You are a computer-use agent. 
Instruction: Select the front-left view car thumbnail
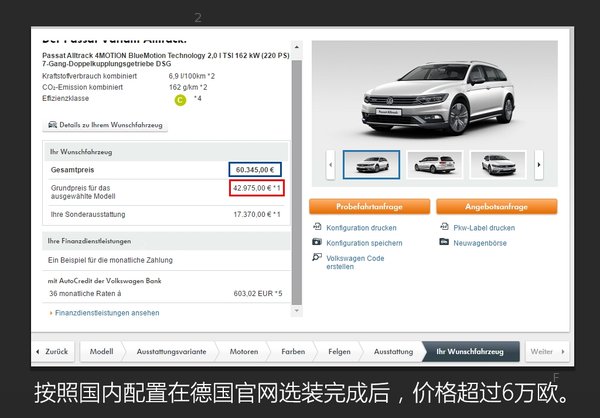(x=371, y=165)
